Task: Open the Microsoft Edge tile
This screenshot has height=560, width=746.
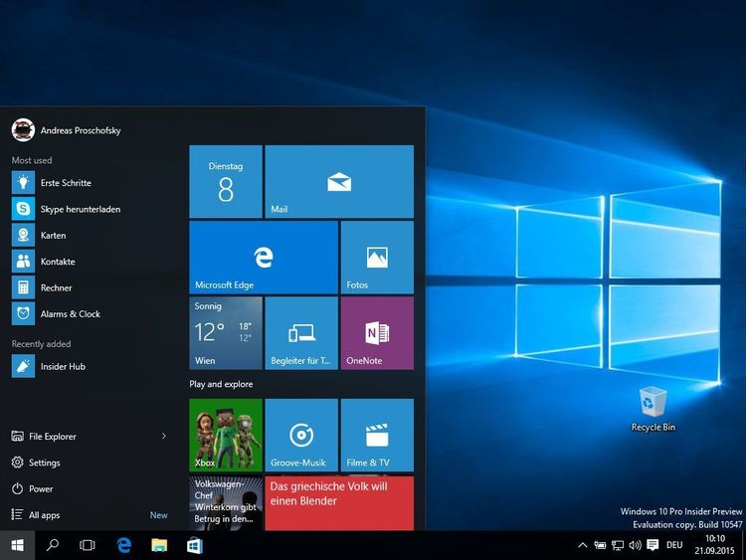Action: pos(263,258)
